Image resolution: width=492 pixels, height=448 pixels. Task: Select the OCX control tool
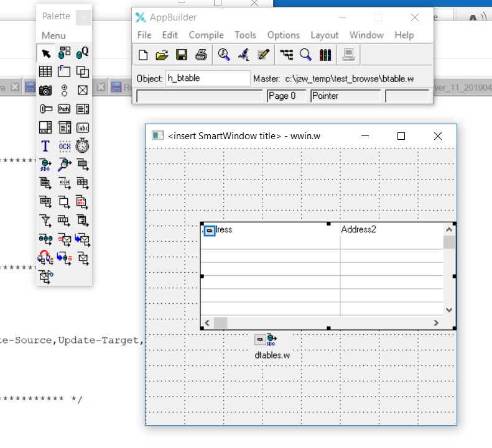[64, 146]
